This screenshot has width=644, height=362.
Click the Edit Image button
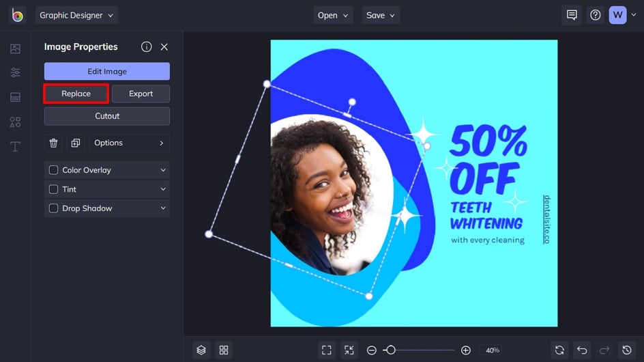click(x=107, y=71)
